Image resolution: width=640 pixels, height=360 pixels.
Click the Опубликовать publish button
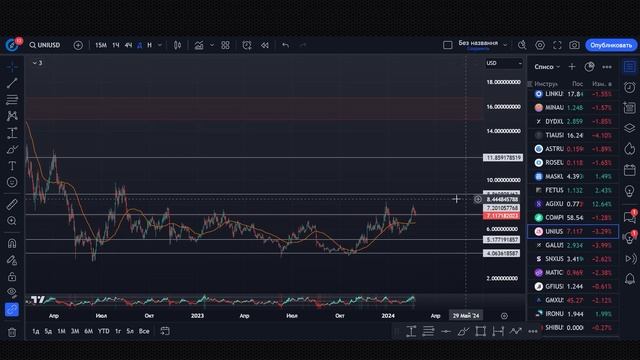[x=611, y=45]
